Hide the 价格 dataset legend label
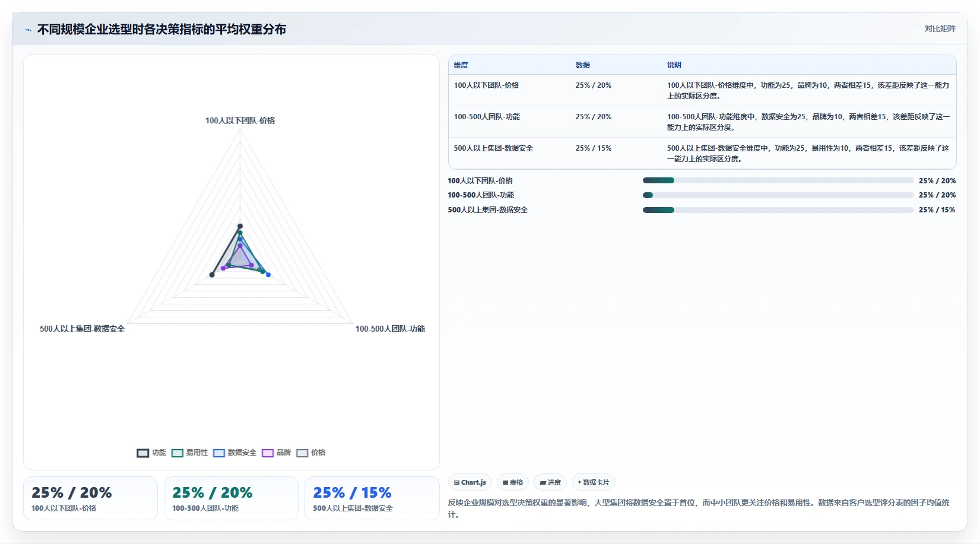The width and height of the screenshot is (980, 544). pyautogui.click(x=318, y=453)
